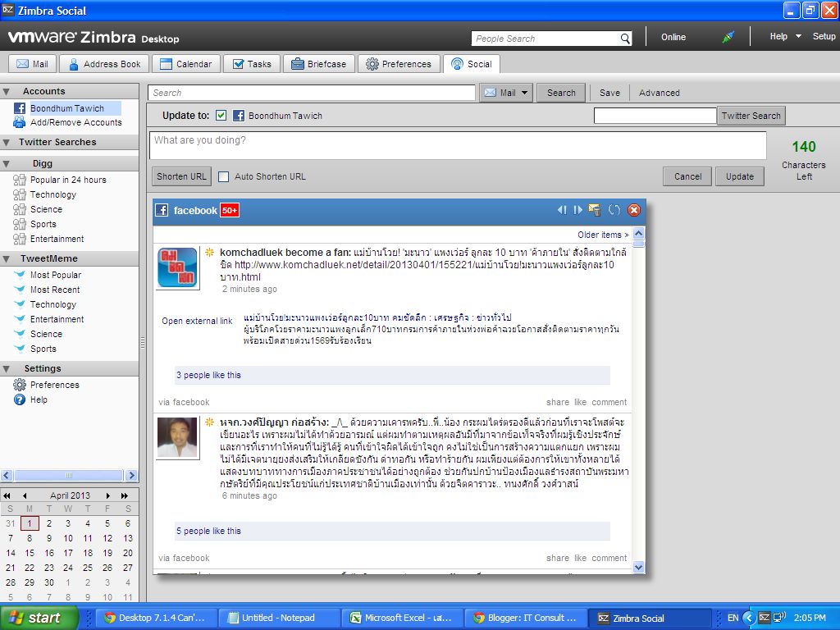Open Digg Entertainment feed

coord(48,239)
